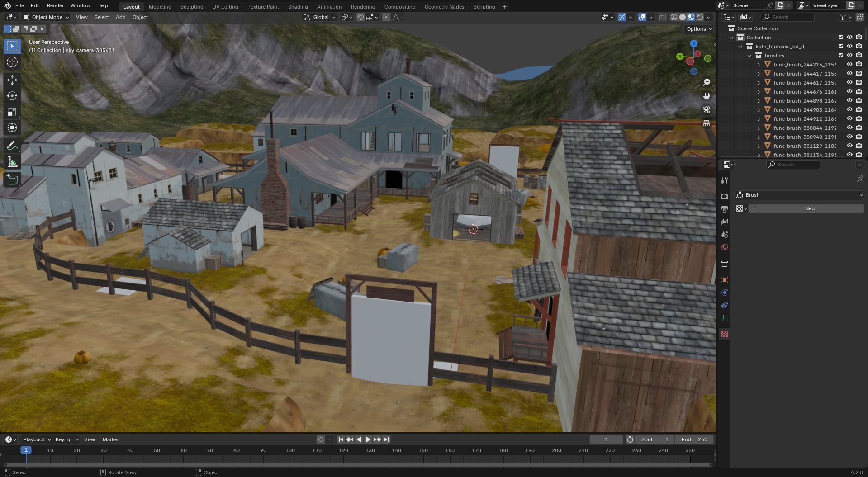Open the Playback dropdown in timeline
Screen dimensions: 868x477
(x=37, y=439)
